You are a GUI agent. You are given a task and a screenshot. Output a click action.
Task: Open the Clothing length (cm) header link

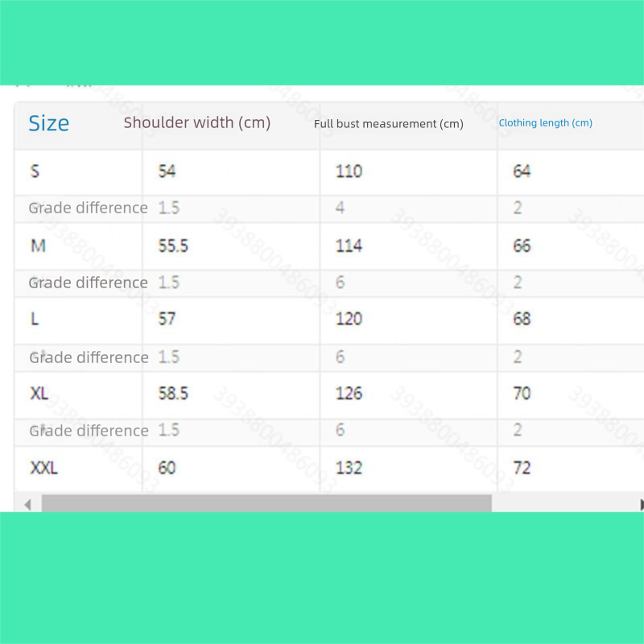545,123
